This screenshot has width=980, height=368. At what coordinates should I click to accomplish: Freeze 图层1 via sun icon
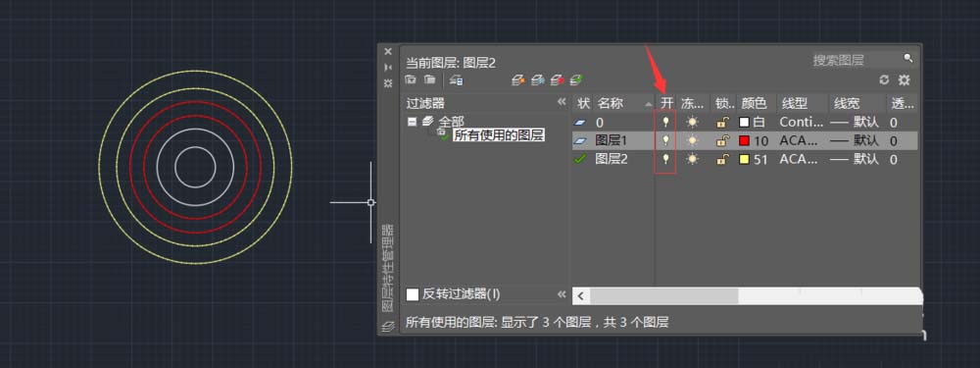click(692, 140)
